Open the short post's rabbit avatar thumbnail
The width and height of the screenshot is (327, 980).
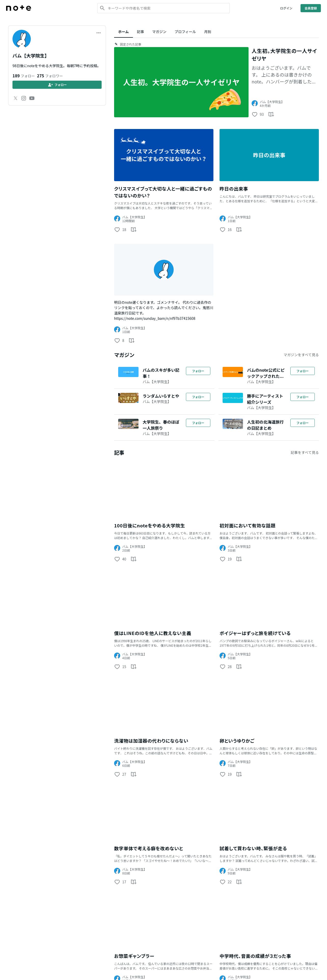[x=164, y=270]
